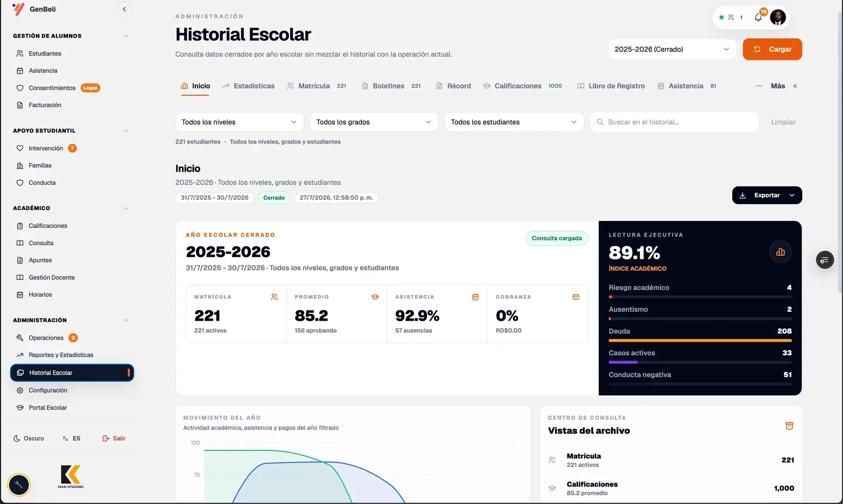
Task: Open the Calificaciones row in Vistas del archivo
Action: click(671, 488)
